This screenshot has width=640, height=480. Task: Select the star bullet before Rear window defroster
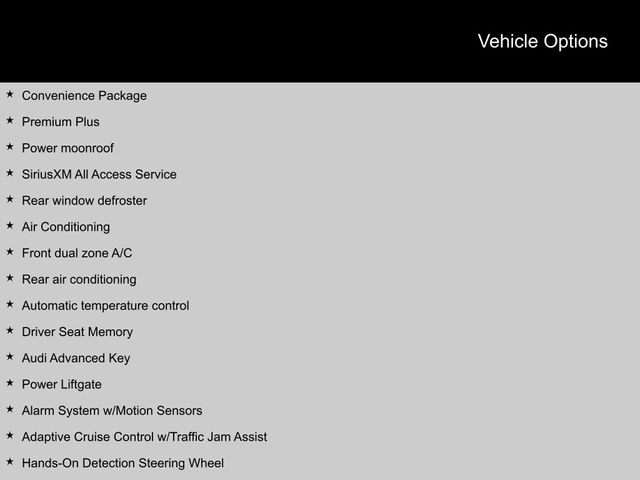pos(9,200)
